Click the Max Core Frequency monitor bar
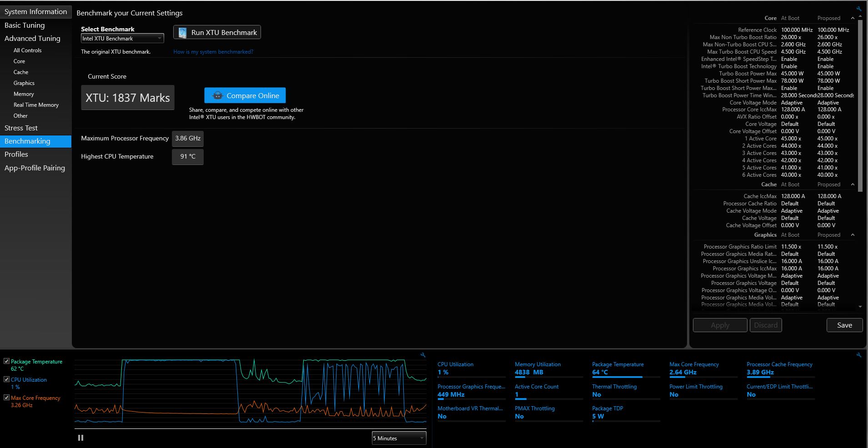 703,377
